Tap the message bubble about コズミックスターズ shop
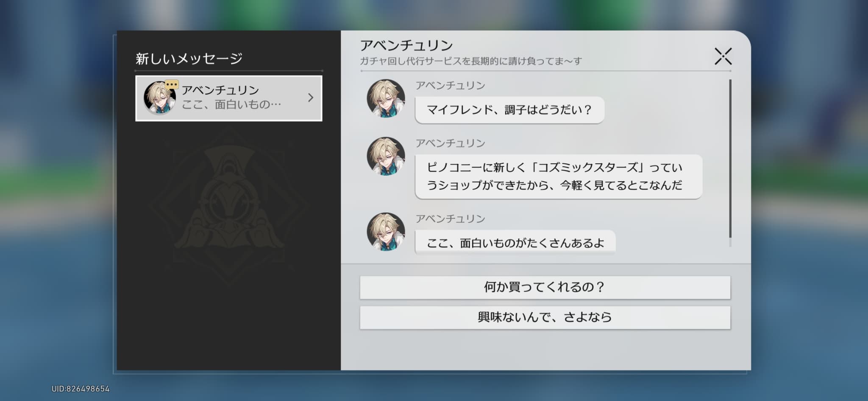 click(558, 177)
